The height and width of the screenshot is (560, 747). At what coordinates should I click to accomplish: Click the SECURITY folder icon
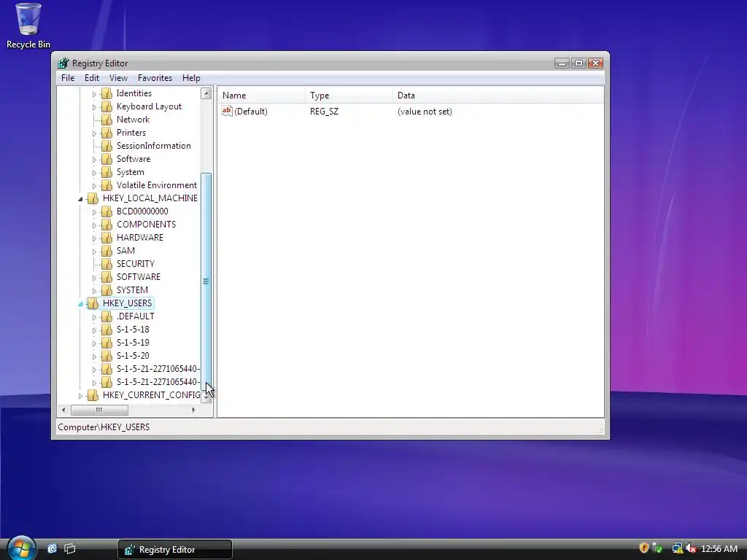coord(107,264)
